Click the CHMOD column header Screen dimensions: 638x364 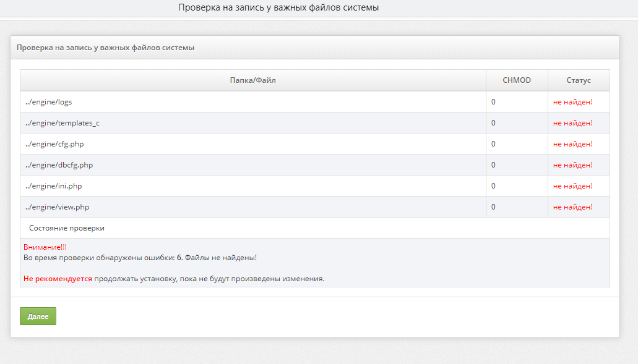[516, 80]
